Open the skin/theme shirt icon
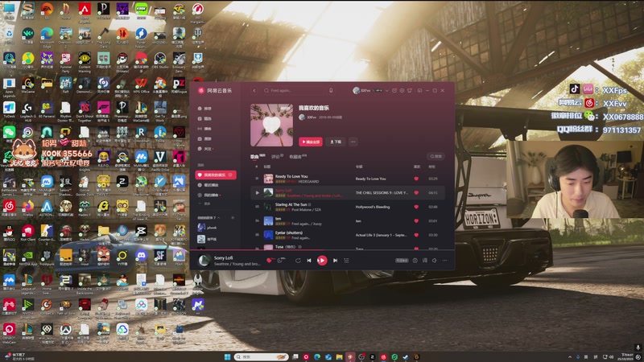 tap(410, 91)
